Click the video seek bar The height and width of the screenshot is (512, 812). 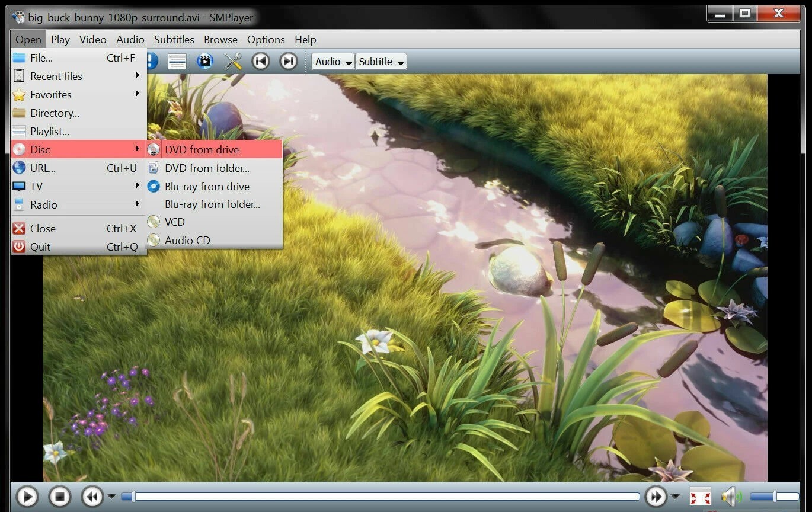tap(380, 497)
